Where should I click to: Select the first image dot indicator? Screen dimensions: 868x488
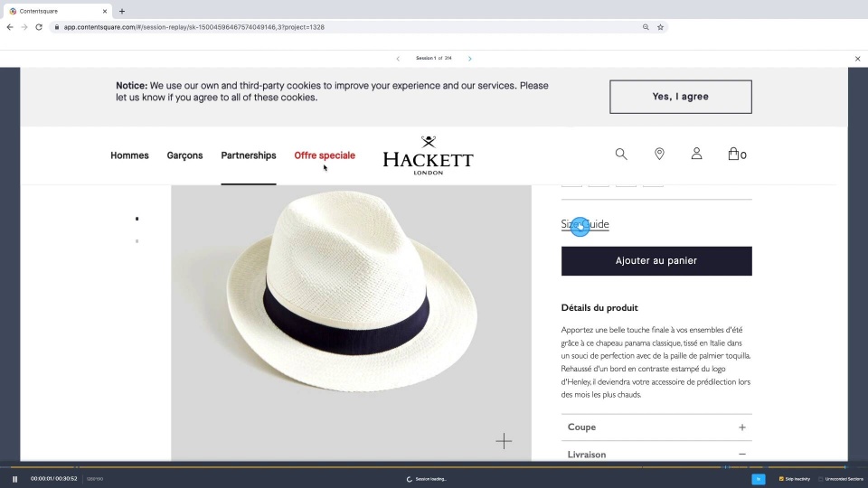tap(137, 219)
